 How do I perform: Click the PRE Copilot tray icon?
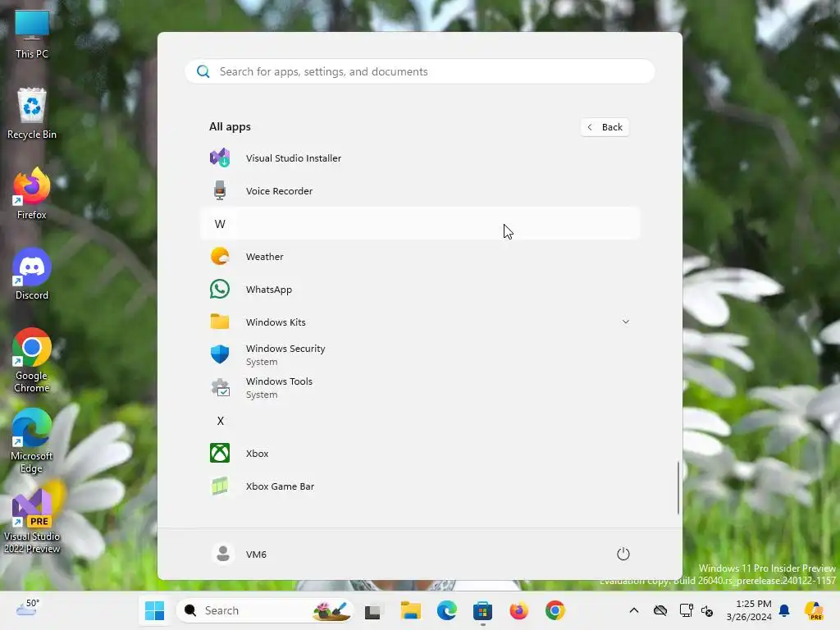(x=814, y=610)
